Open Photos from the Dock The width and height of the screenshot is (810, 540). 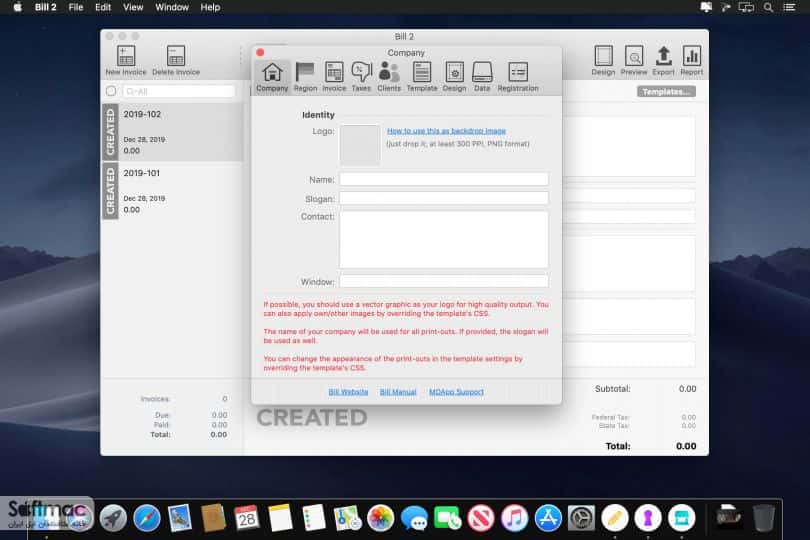click(x=381, y=518)
